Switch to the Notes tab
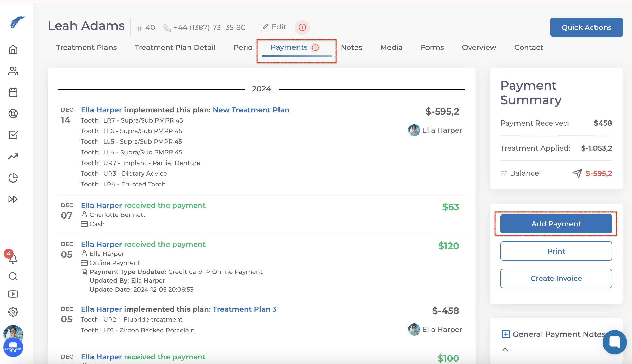This screenshot has height=364, width=632. pos(351,47)
